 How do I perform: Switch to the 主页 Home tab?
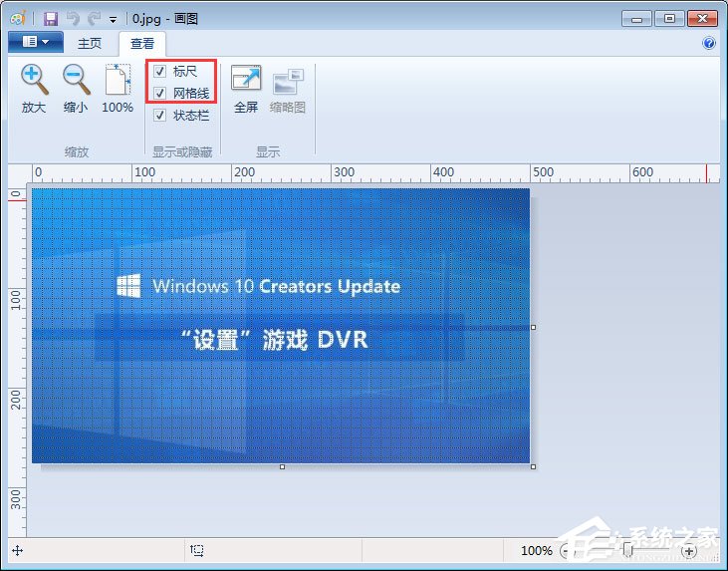pos(90,43)
